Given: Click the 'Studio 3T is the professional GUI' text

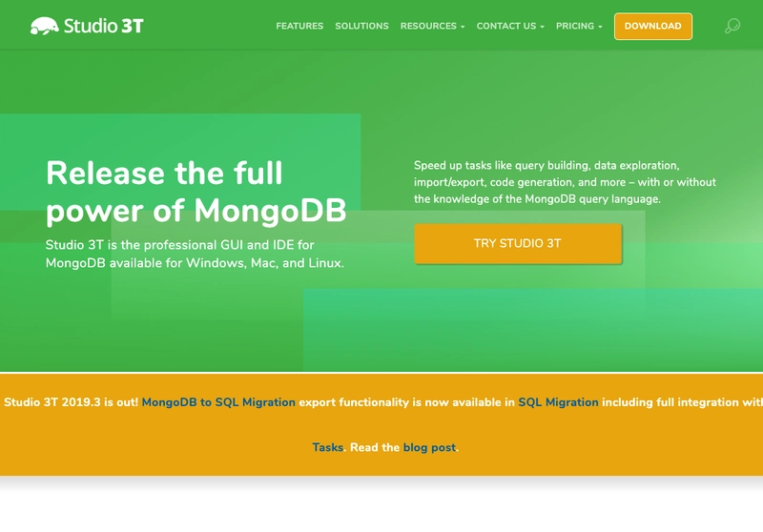Looking at the screenshot, I should point(195,254).
